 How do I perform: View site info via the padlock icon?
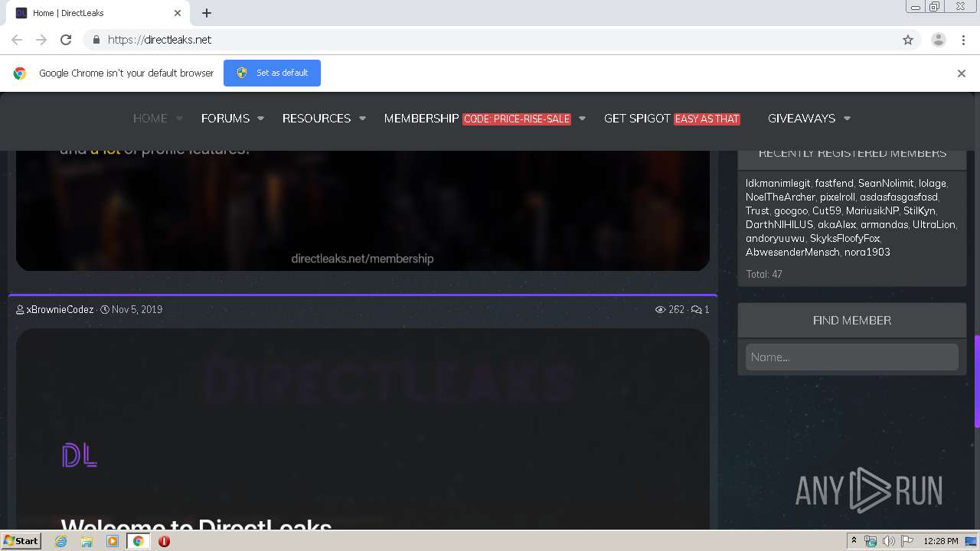click(x=96, y=40)
